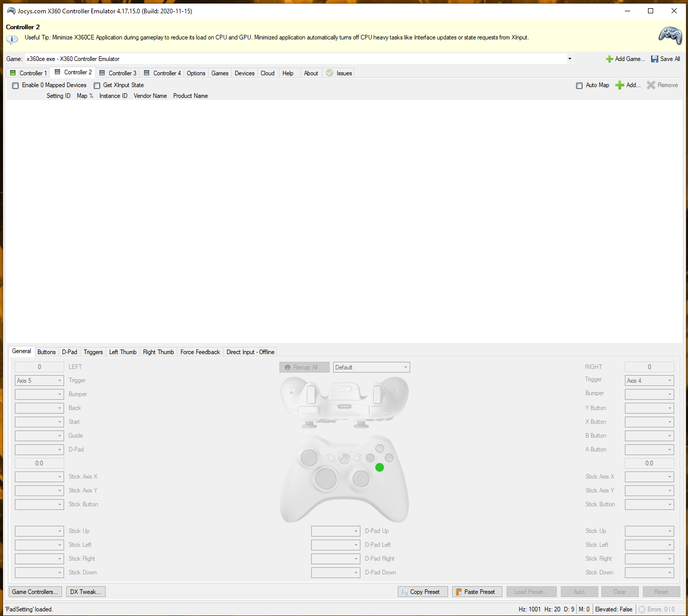
Task: Click the Errors status icon in the status bar
Action: tap(642, 609)
